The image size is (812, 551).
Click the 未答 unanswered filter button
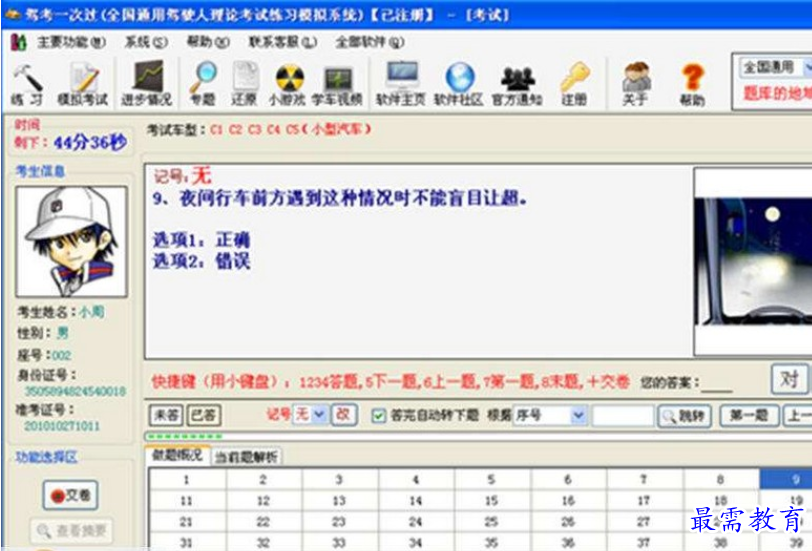click(166, 415)
